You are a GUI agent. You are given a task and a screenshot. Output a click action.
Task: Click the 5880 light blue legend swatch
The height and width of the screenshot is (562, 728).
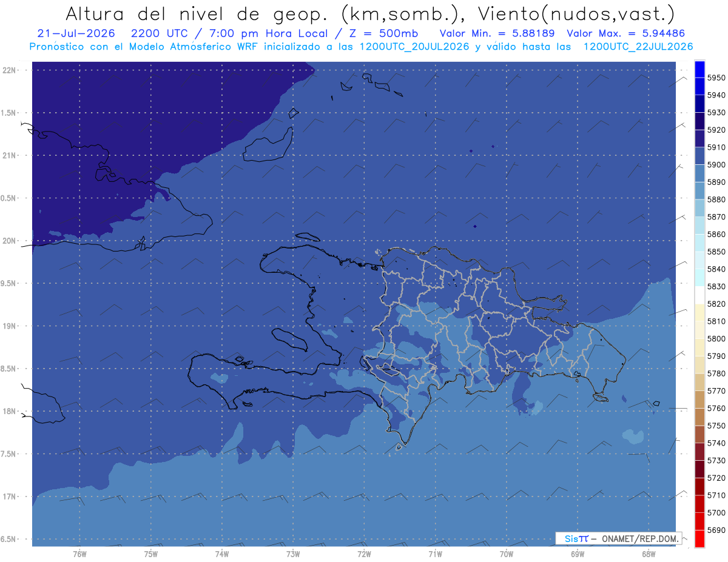point(699,191)
